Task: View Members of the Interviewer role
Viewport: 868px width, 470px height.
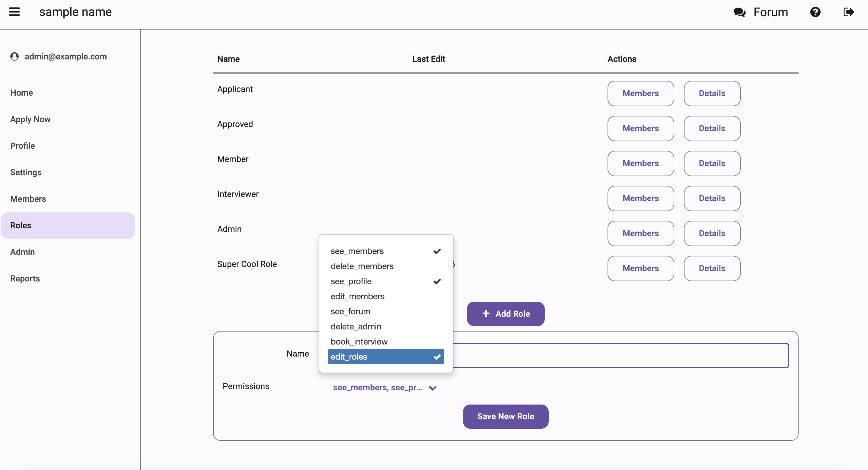Action: 640,198
